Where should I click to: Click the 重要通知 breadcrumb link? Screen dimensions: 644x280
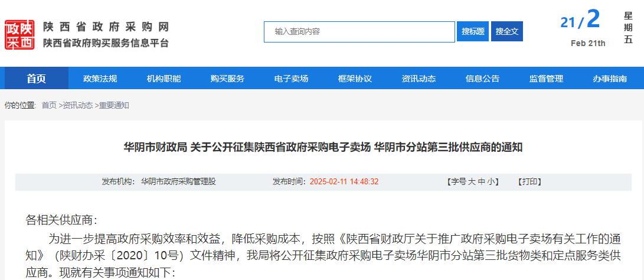(114, 105)
